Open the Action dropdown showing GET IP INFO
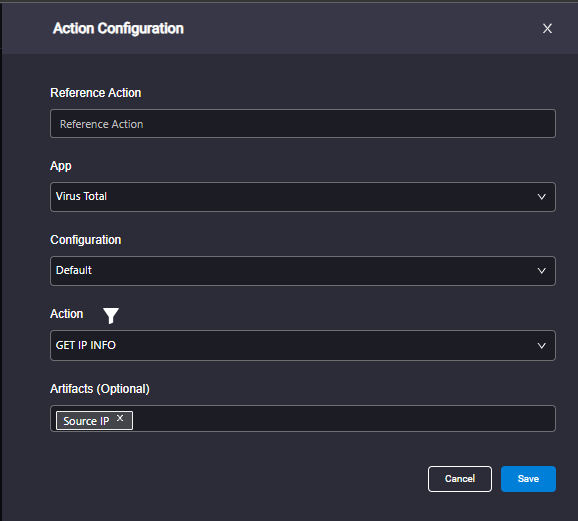The image size is (578, 521). coord(303,345)
